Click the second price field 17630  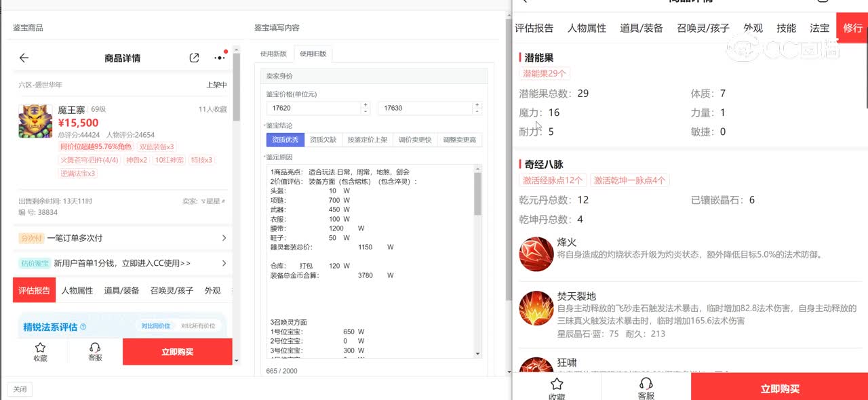(426, 108)
